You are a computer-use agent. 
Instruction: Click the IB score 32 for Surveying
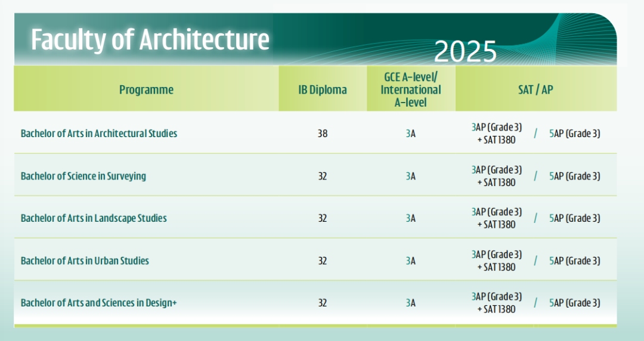(x=323, y=176)
